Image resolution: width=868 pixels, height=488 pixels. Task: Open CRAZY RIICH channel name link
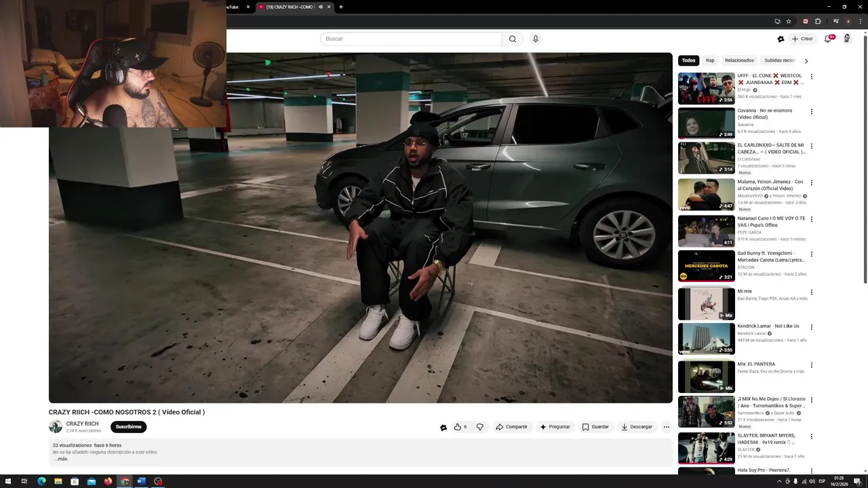point(82,424)
